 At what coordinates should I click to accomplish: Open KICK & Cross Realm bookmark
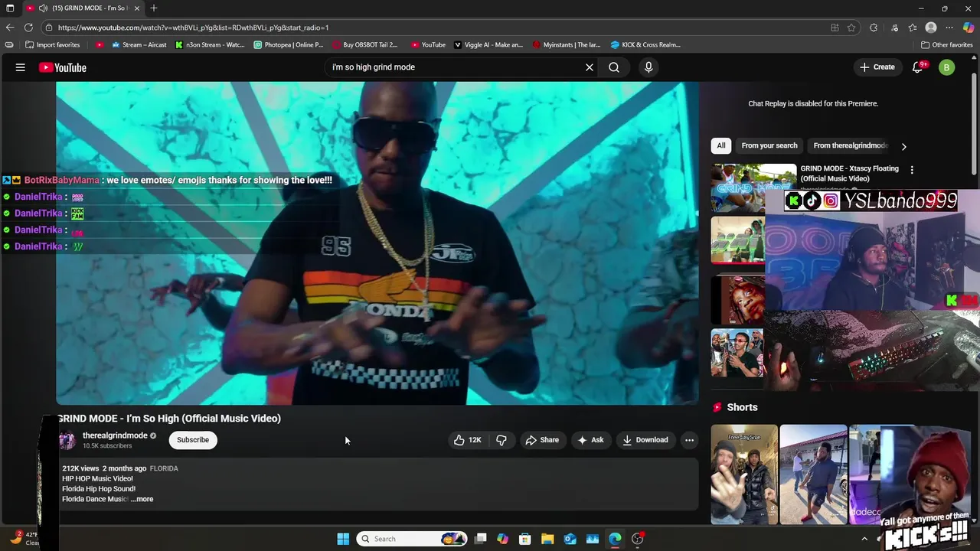point(645,44)
